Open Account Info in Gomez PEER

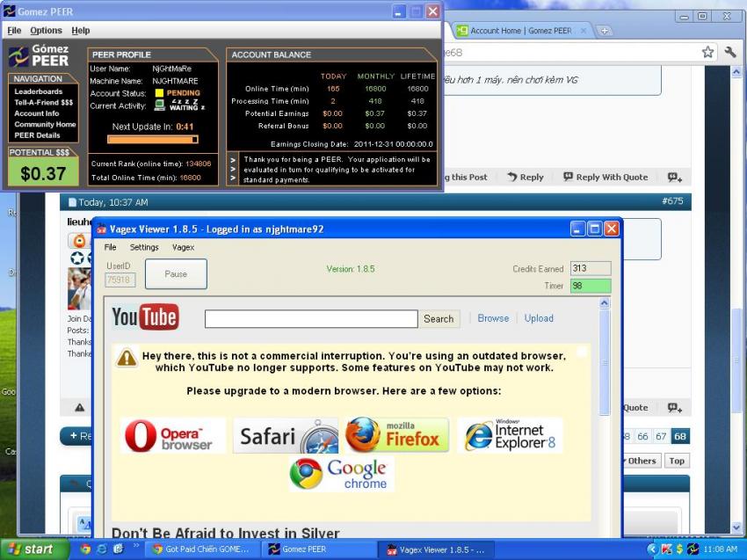37,113
